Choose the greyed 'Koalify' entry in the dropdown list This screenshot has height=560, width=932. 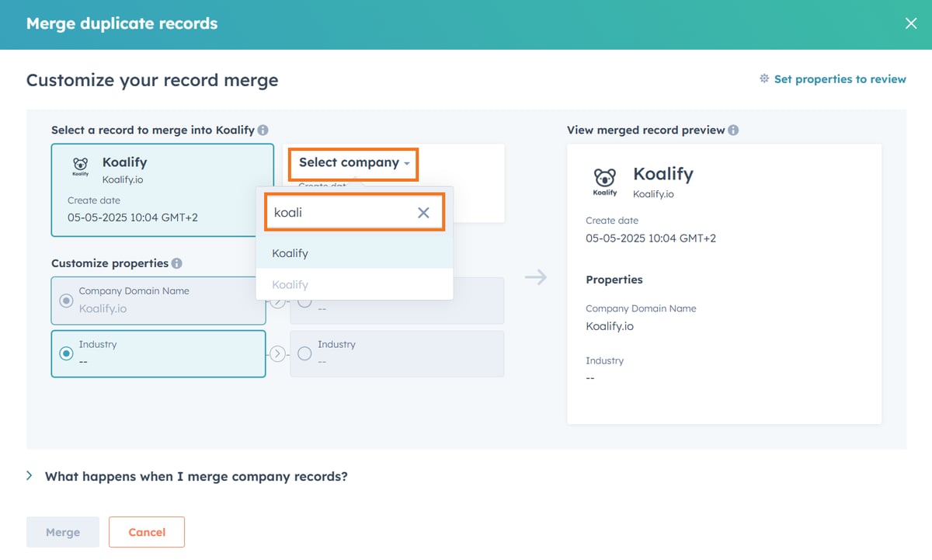tap(290, 284)
